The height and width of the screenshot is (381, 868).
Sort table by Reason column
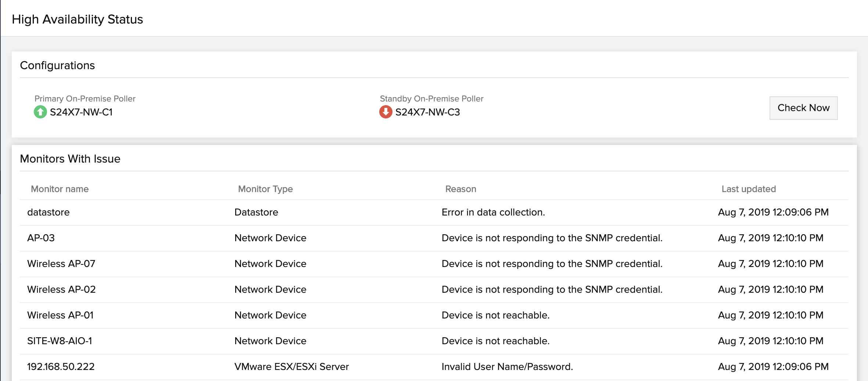[x=460, y=189]
